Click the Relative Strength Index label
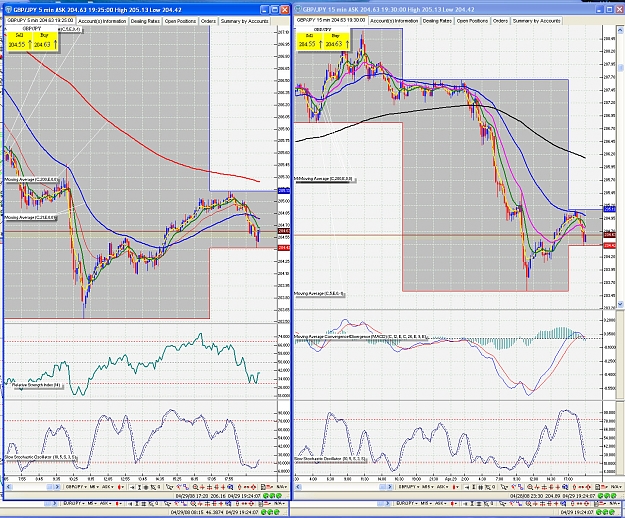Screen dimensions: 625x518 tap(36, 385)
